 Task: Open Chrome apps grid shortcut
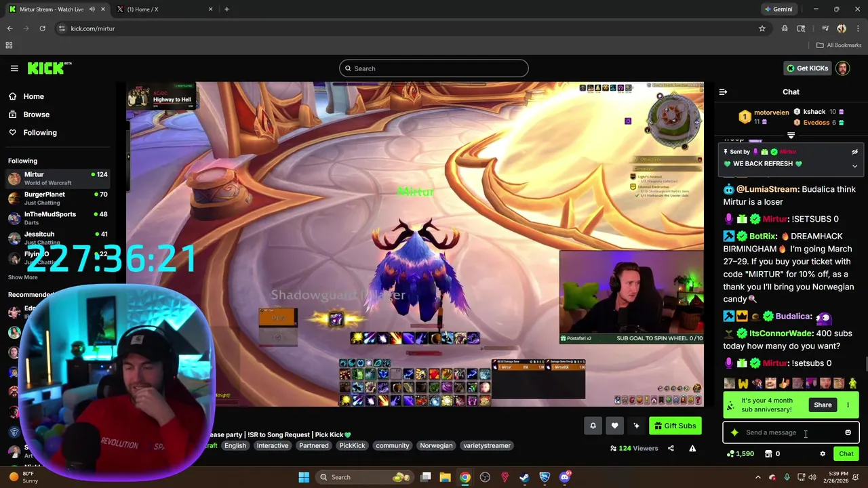coord(9,45)
